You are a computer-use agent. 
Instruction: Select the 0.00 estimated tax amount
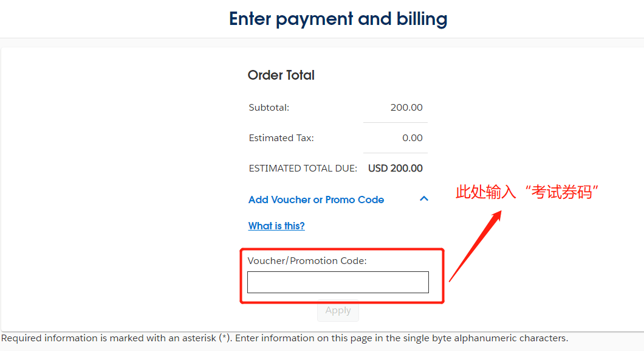413,138
